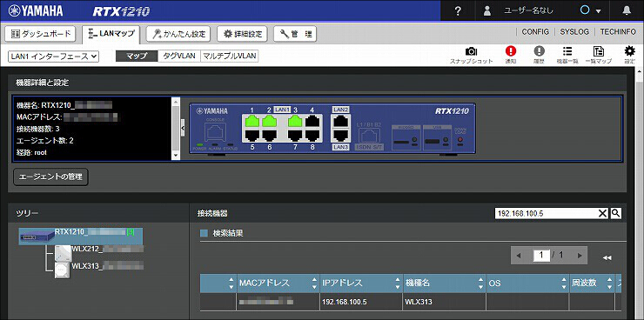This screenshot has width=644, height=320.
Task: Click the device info scroll down arrow
Action: click(176, 156)
